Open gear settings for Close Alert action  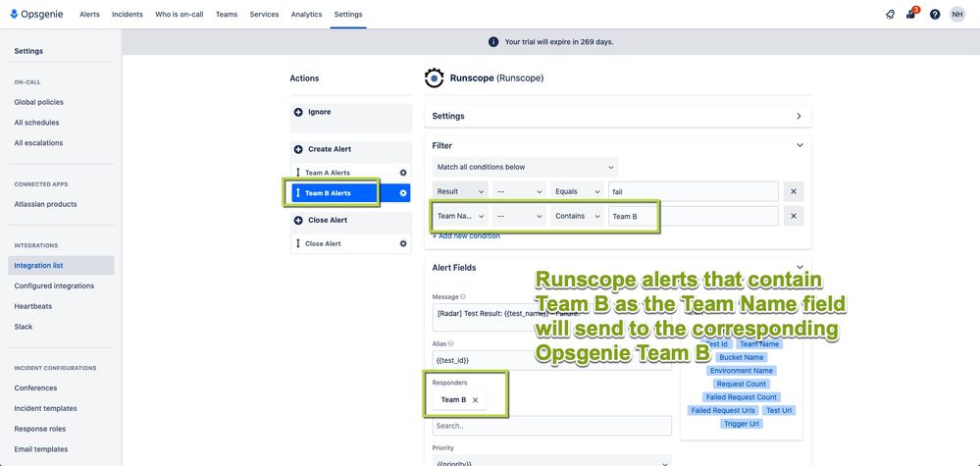tap(403, 243)
